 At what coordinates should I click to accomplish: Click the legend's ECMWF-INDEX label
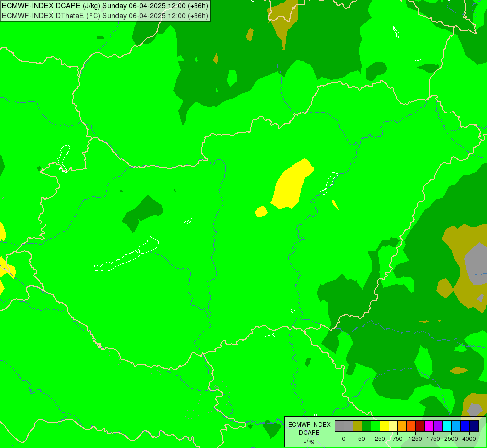[309, 425]
